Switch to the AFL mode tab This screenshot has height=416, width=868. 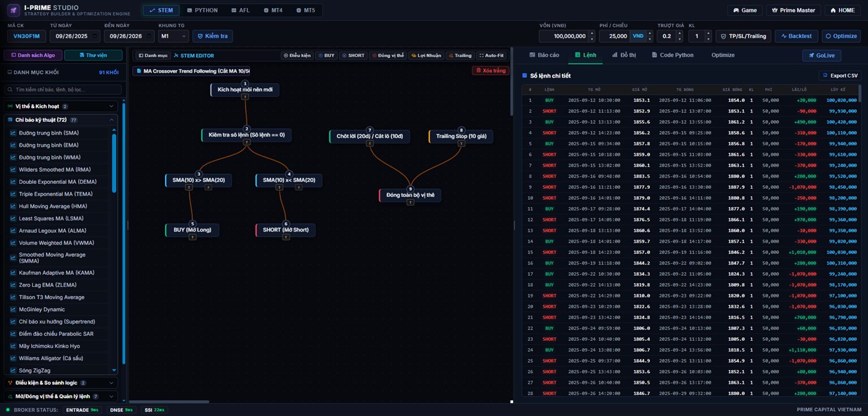240,11
